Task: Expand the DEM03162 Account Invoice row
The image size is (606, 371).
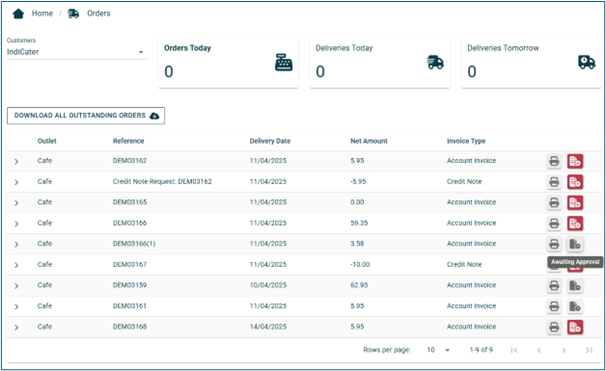Action: click(16, 161)
